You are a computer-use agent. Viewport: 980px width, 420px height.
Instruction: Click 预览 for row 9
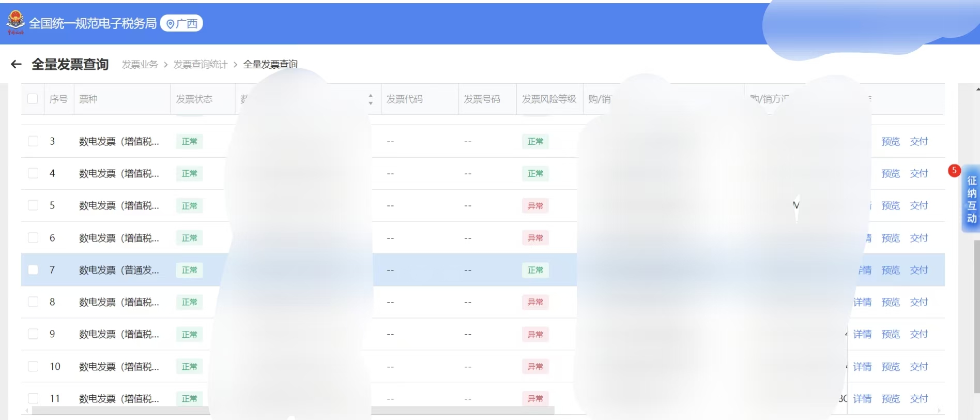point(891,334)
